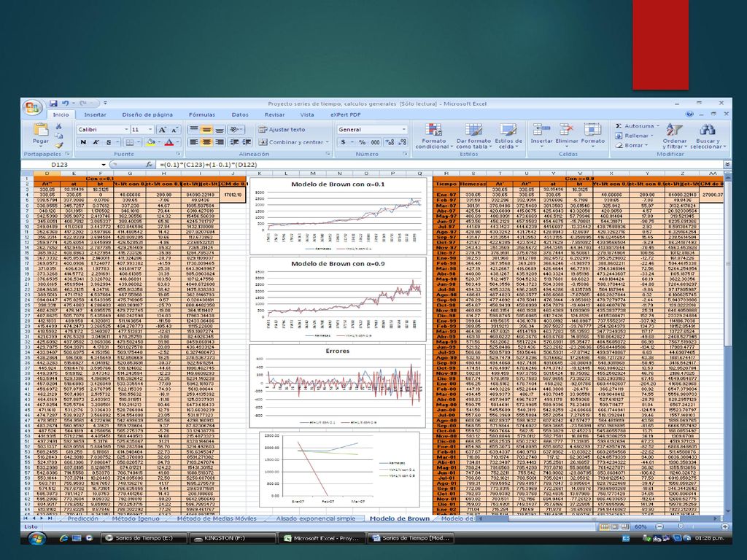Copy selection with the copy icon
The width and height of the screenshot is (747, 560).
(x=59, y=136)
